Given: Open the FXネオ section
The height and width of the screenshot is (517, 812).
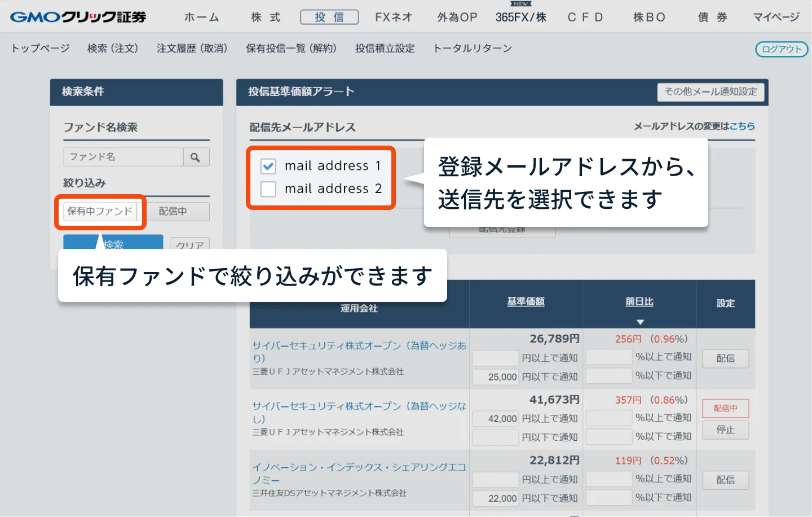Looking at the screenshot, I should click(x=393, y=17).
